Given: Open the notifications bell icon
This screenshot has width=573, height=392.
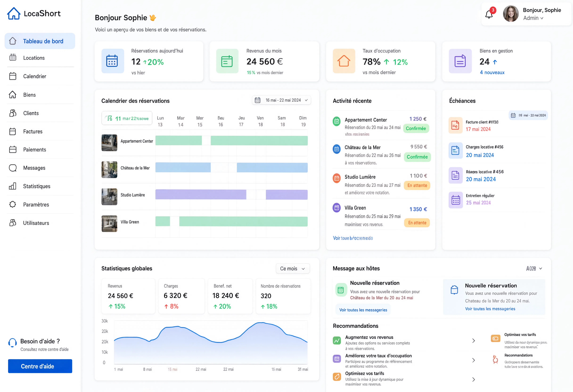Looking at the screenshot, I should 489,14.
